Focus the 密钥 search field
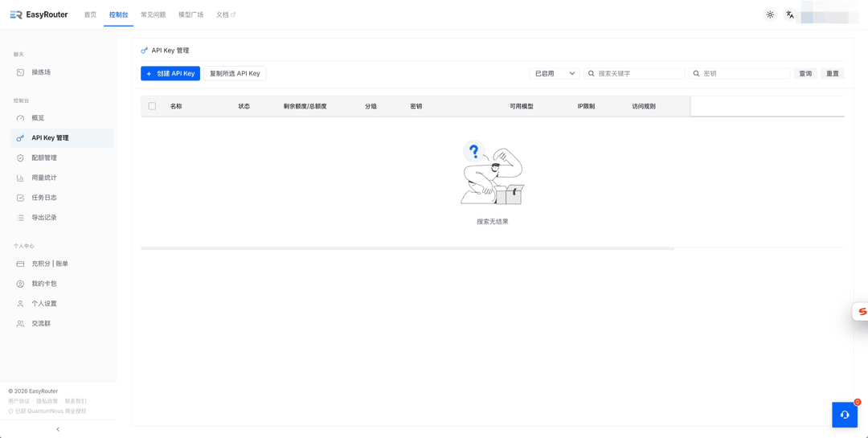Viewport: 868px width, 438px height. [x=739, y=73]
